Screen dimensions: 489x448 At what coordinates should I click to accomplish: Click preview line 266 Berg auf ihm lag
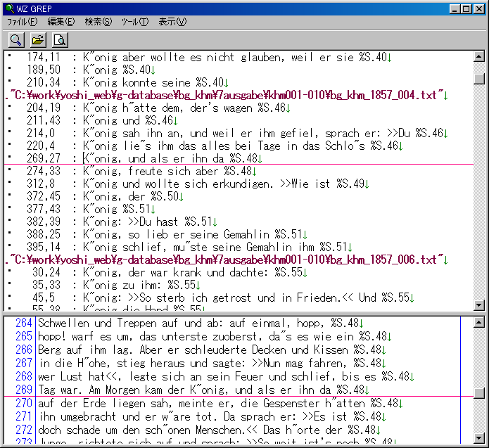coord(212,350)
